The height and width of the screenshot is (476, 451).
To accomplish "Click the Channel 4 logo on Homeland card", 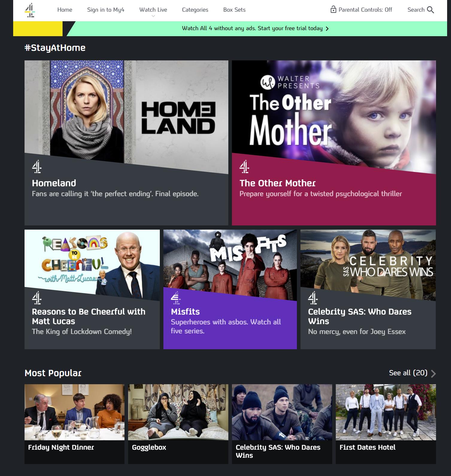I will tap(37, 167).
